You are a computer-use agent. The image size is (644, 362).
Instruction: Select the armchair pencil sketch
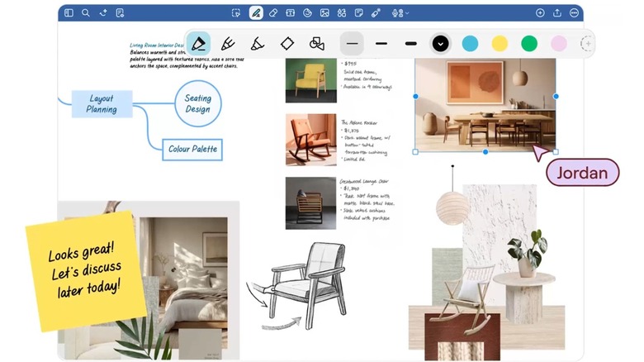click(307, 286)
